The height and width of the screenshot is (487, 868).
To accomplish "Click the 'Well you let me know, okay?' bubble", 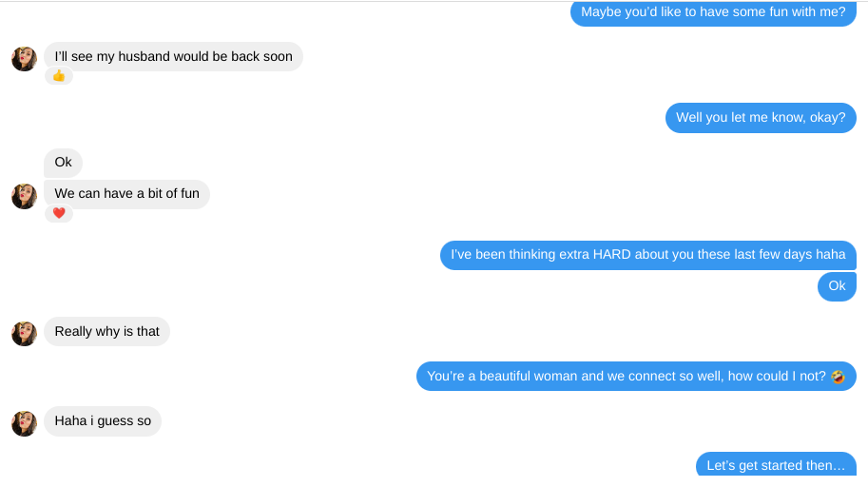I will [761, 117].
